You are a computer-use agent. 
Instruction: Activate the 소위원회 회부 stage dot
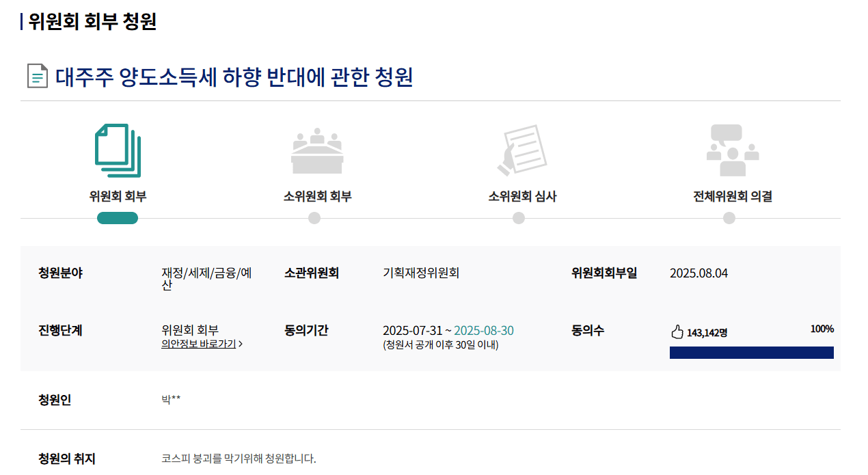click(x=314, y=217)
